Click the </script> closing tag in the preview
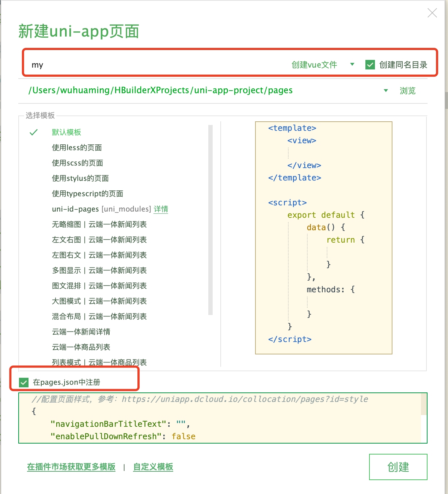 tap(290, 339)
